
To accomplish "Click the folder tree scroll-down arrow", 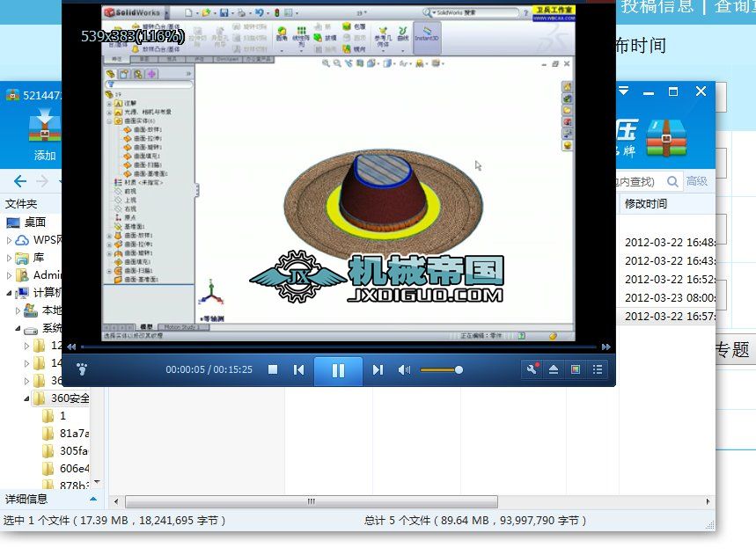I will (x=98, y=482).
